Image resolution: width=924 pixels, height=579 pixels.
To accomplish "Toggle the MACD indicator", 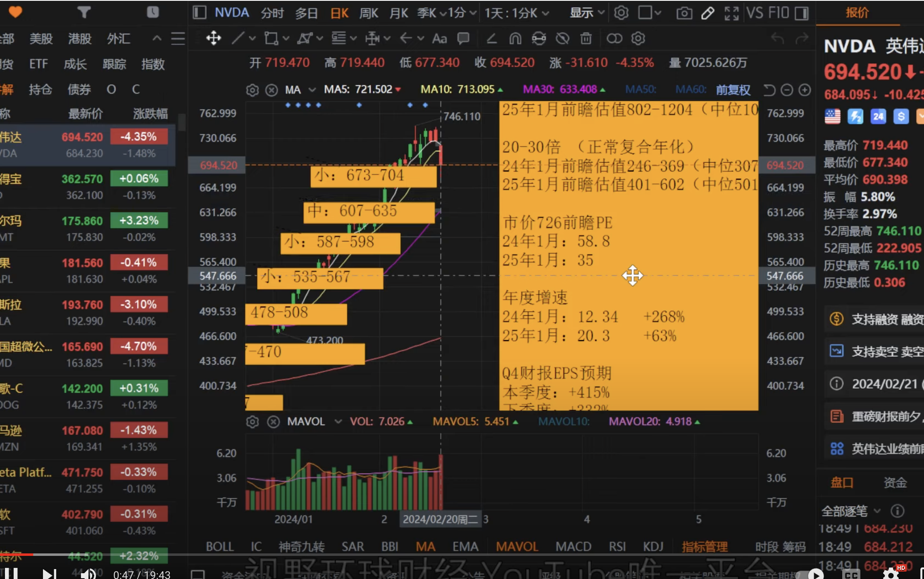I will 574,547.
